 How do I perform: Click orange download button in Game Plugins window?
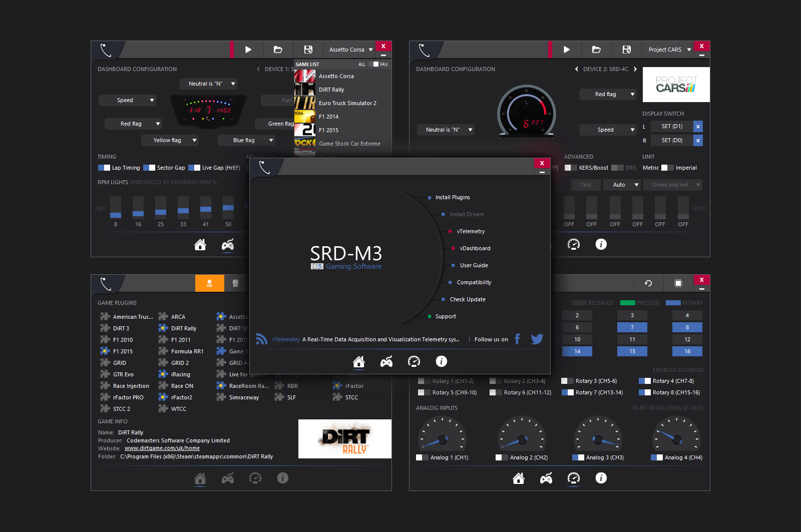(x=210, y=283)
